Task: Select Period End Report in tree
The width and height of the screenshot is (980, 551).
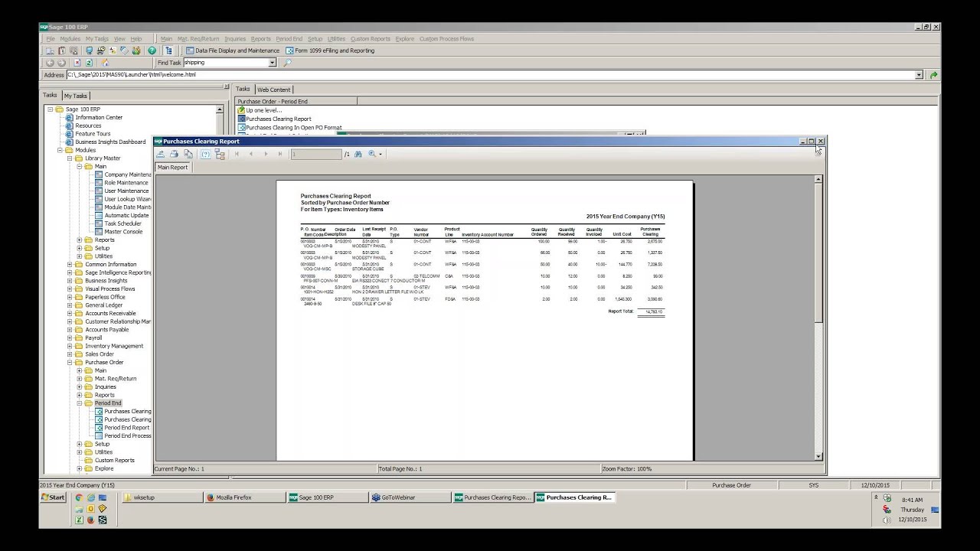Action: click(x=126, y=428)
